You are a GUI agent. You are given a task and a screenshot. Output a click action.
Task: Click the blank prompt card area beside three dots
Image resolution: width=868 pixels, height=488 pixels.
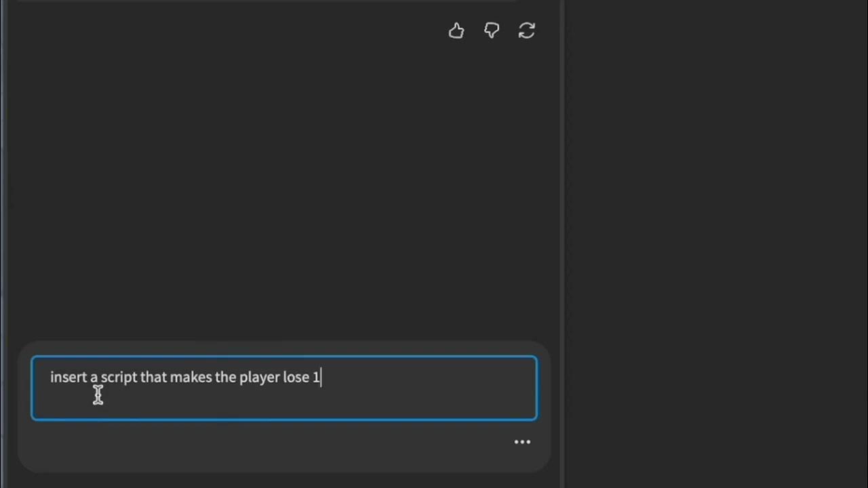(x=271, y=444)
